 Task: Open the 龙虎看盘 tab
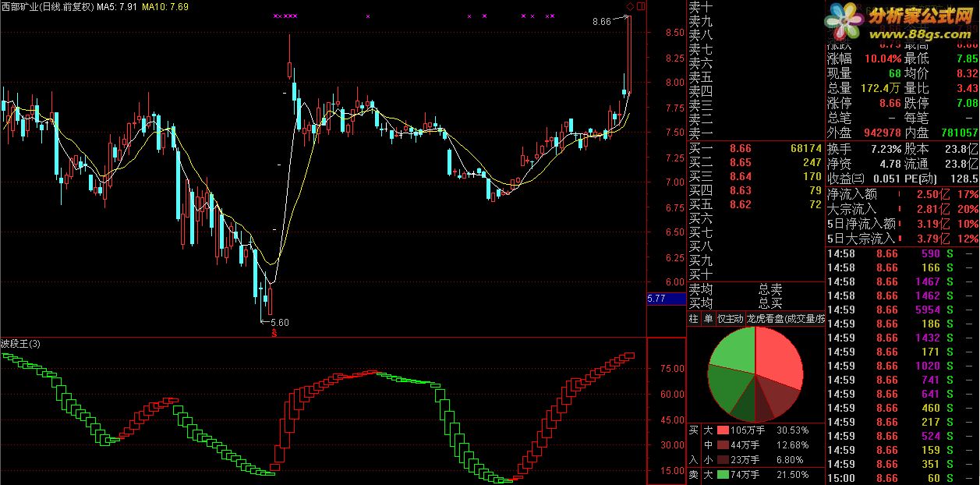(x=785, y=318)
